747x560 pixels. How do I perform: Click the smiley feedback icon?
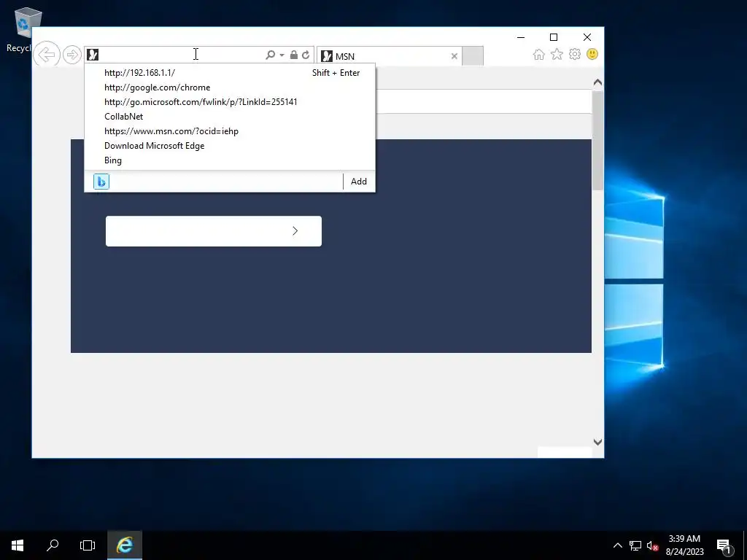[592, 54]
